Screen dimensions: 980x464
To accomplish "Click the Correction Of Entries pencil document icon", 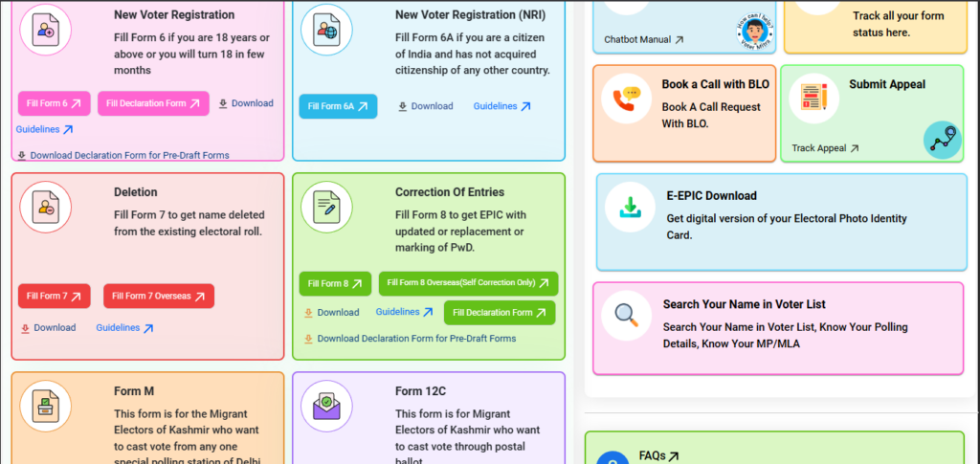I will [x=326, y=208].
